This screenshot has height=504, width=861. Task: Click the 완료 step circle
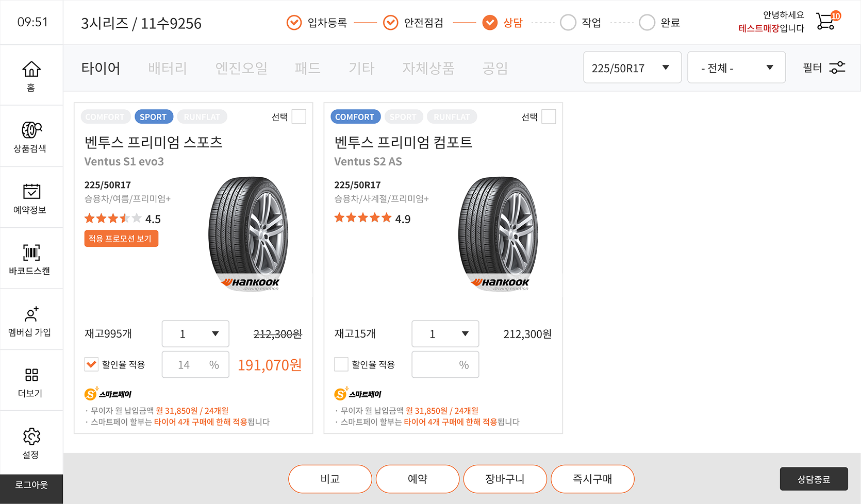(647, 23)
